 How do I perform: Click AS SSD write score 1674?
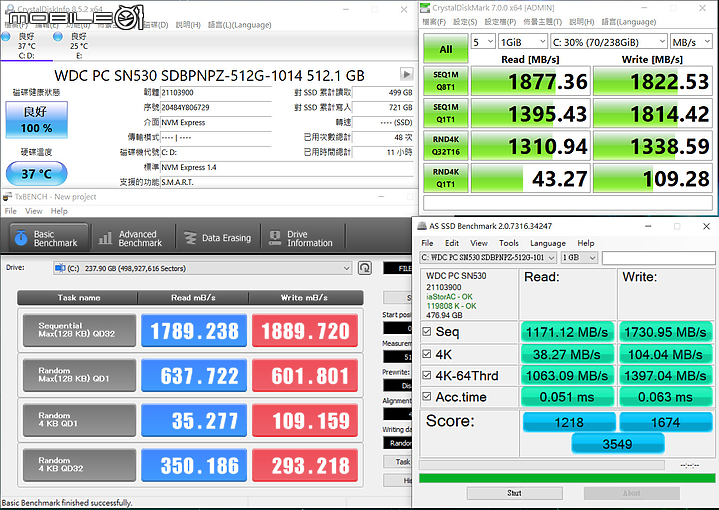click(x=666, y=421)
